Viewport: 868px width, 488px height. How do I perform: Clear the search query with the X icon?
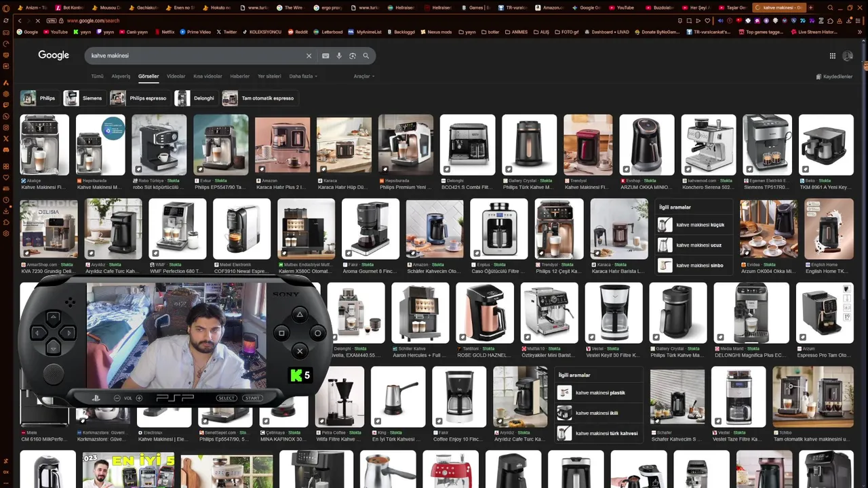(x=309, y=56)
